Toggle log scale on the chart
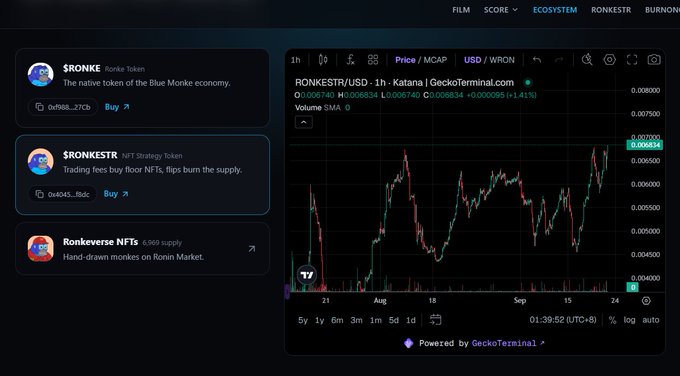The width and height of the screenshot is (680, 376). [x=629, y=320]
